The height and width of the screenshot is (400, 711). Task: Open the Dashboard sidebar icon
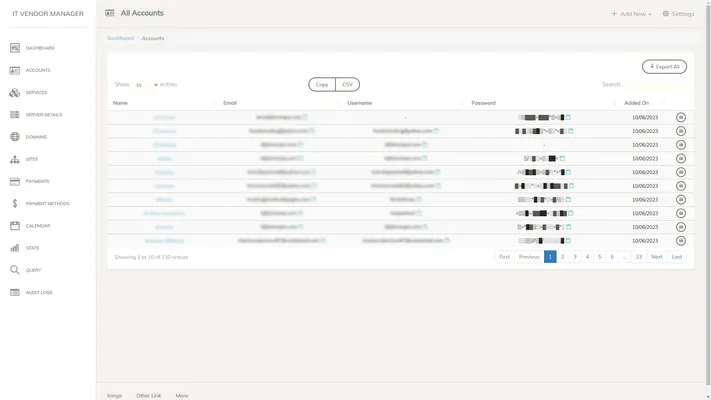tap(15, 48)
